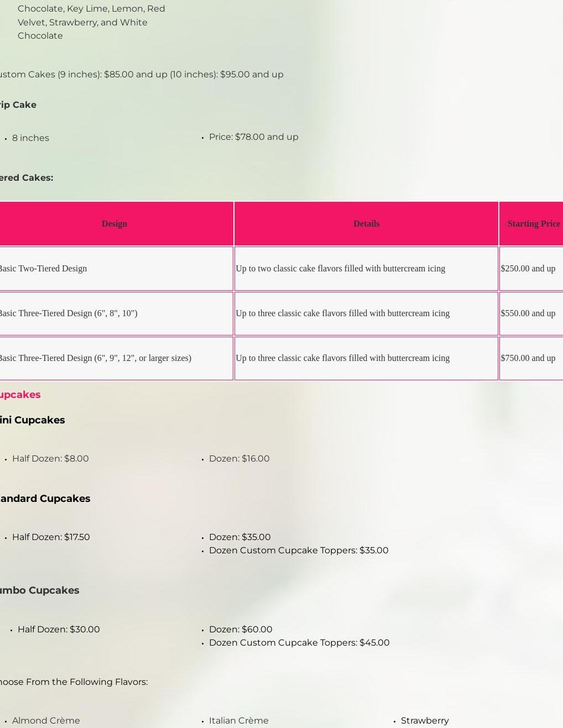The image size is (563, 728).
Task: Click the Mini Cupcakes heading
Action: 32,420
